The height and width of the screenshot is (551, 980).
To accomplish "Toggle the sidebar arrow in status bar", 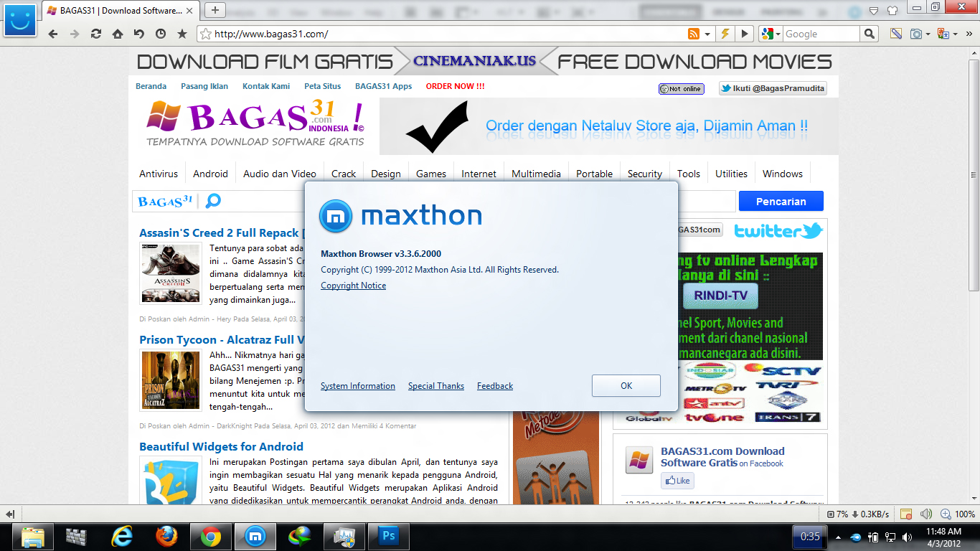I will [x=10, y=514].
